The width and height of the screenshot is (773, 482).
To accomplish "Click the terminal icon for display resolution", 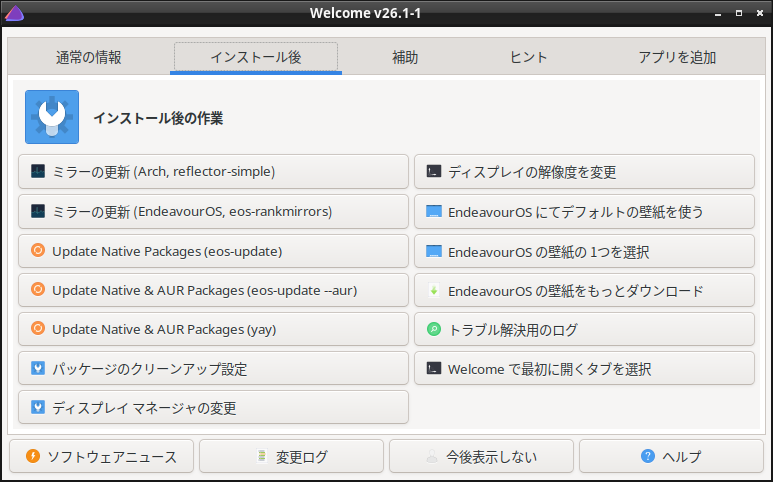I will tap(434, 172).
